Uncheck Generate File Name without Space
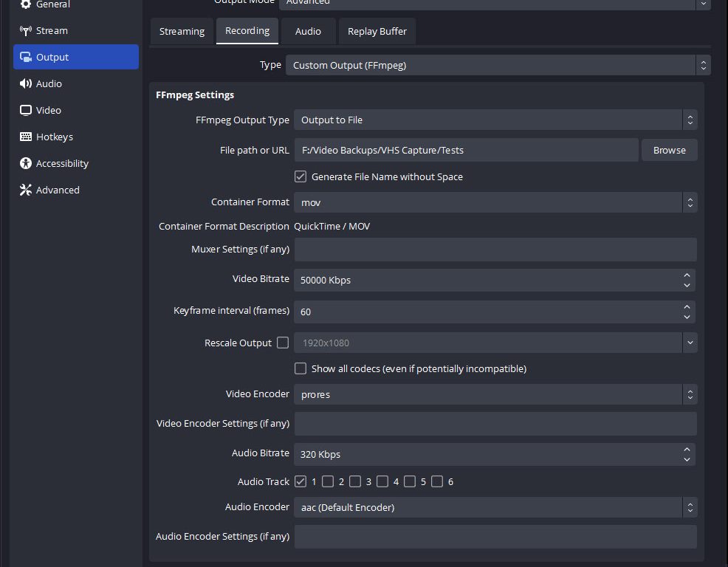 click(x=301, y=176)
